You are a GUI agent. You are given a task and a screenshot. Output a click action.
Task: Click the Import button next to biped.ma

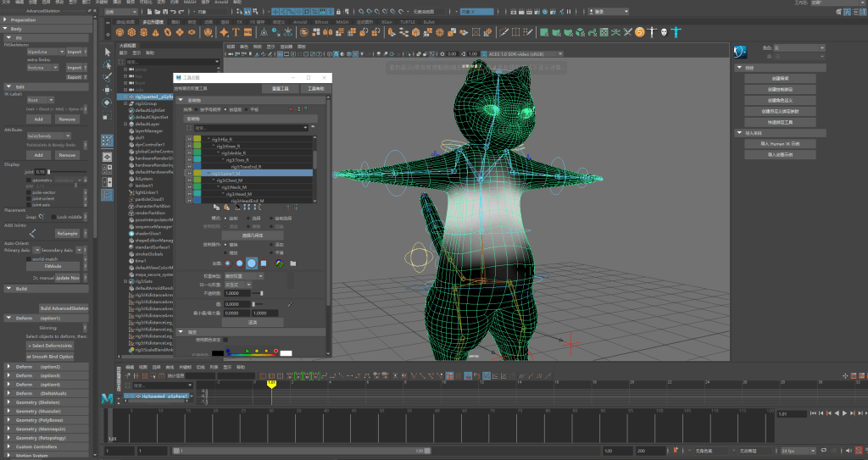(x=75, y=51)
